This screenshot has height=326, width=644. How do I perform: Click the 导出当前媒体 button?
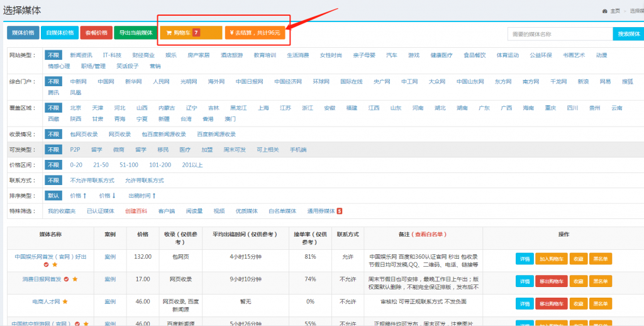pyautogui.click(x=135, y=33)
